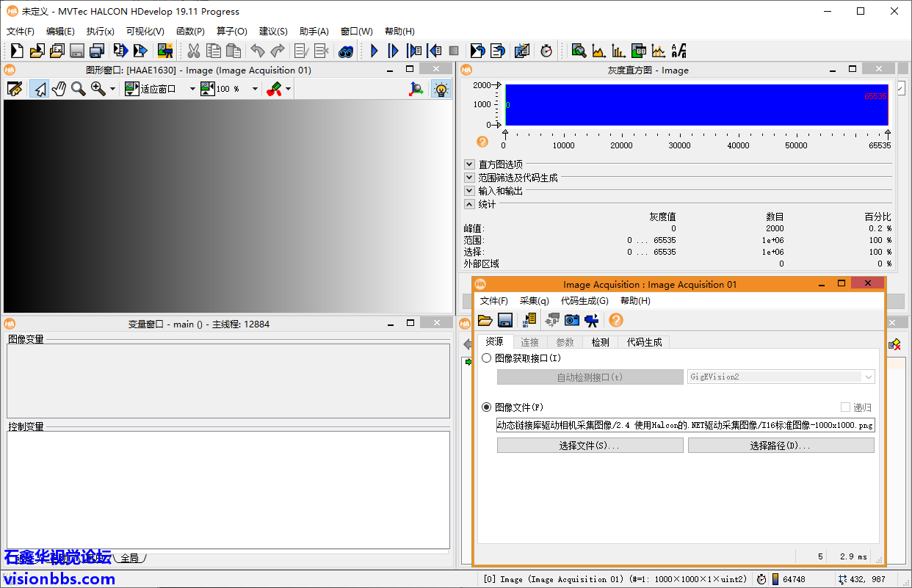The width and height of the screenshot is (912, 588).
Task: Click the stopwatch profiler icon
Action: (546, 51)
